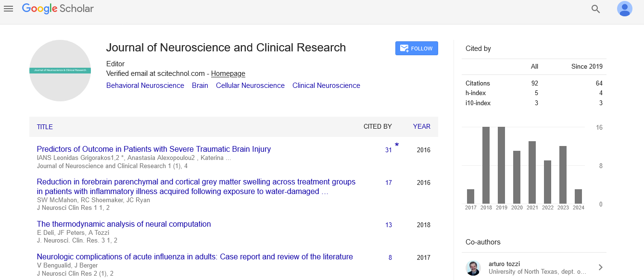The image size is (644, 280).
Task: Select the 2018 year of thermodynamic article
Action: (424, 225)
